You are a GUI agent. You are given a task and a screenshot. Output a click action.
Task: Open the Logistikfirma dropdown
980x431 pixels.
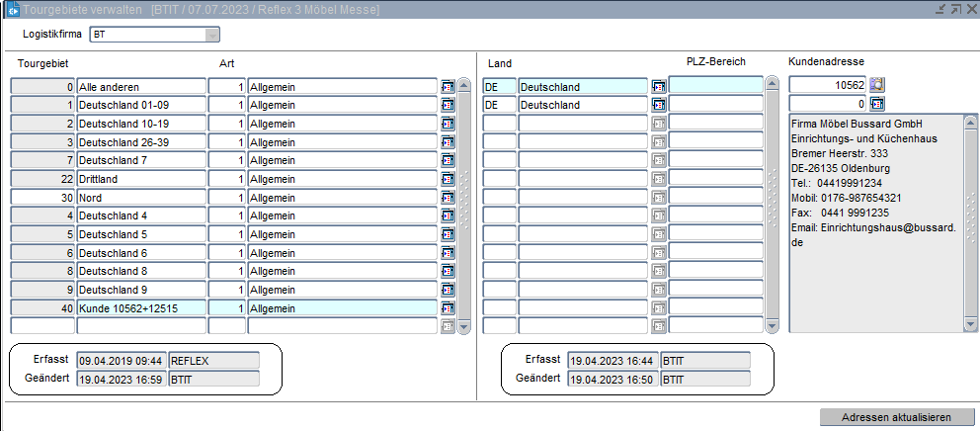click(x=211, y=35)
